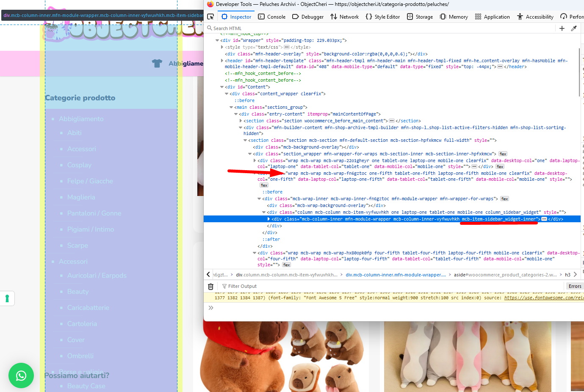Open the Style Editor tab
584x392 pixels.
(383, 17)
